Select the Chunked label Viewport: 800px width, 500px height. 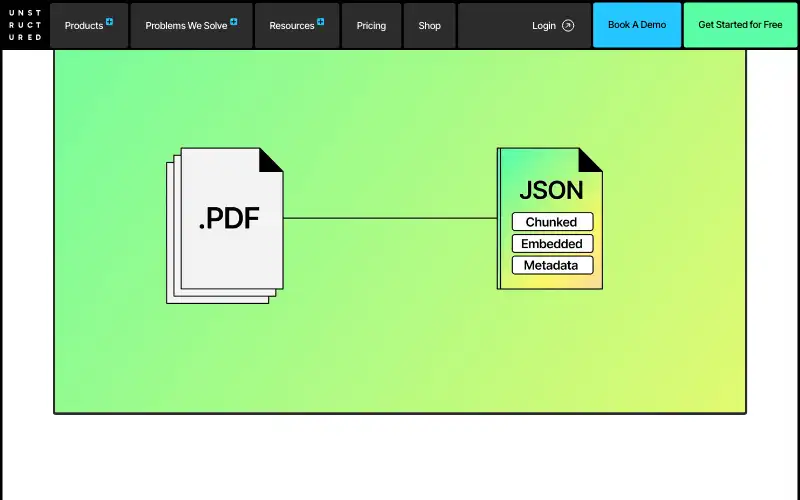552,222
